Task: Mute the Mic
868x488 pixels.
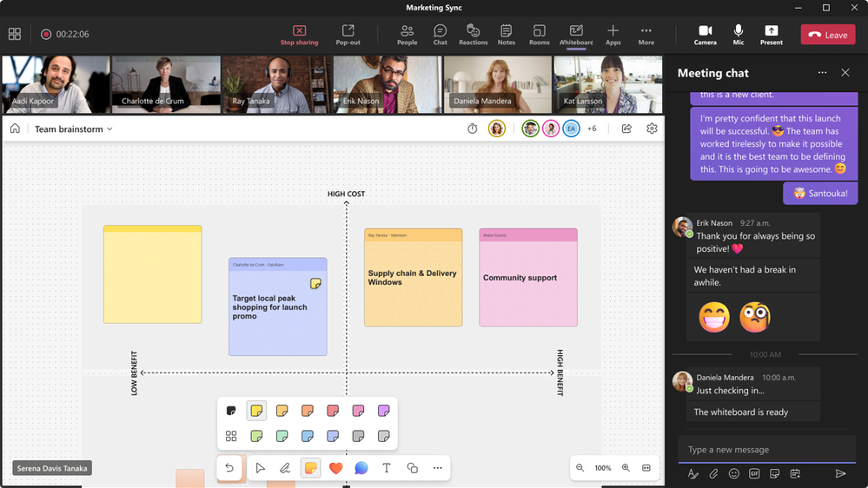Action: pyautogui.click(x=739, y=35)
